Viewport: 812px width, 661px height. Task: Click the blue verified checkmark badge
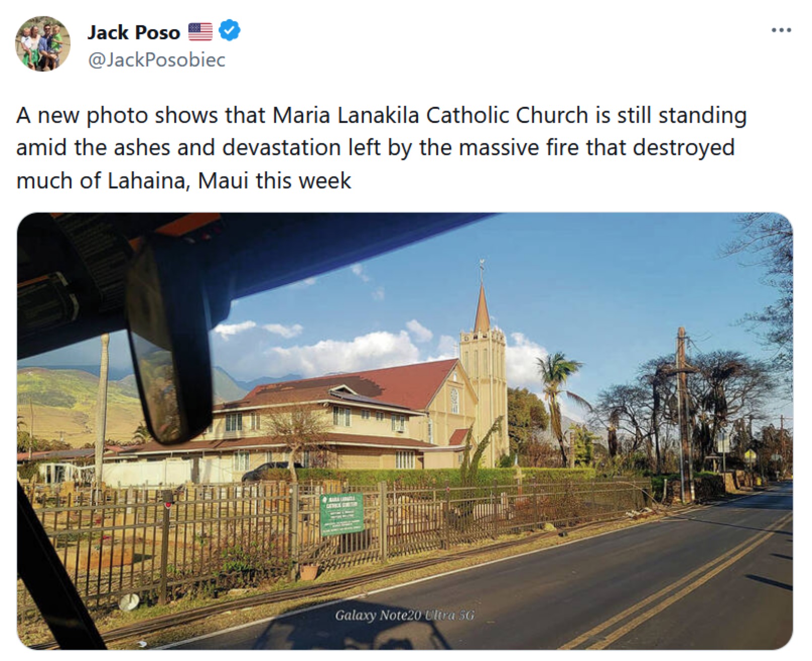pos(229,31)
